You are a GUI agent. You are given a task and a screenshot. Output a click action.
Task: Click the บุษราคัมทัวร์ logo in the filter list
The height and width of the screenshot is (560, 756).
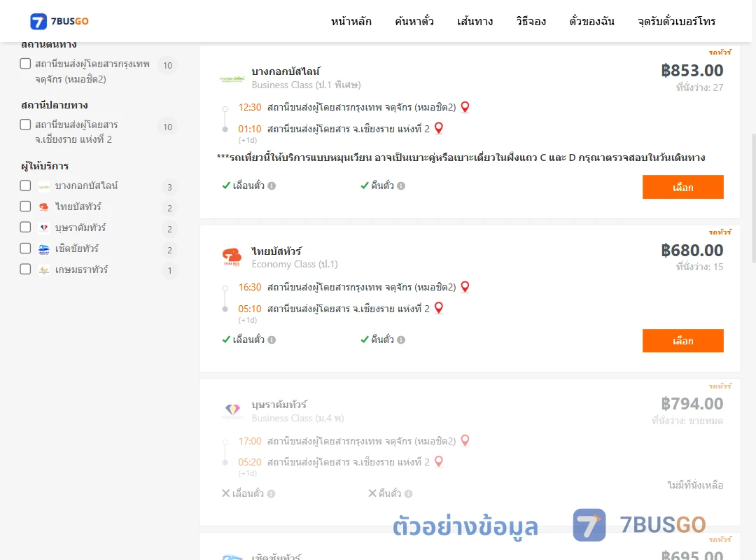pos(44,227)
